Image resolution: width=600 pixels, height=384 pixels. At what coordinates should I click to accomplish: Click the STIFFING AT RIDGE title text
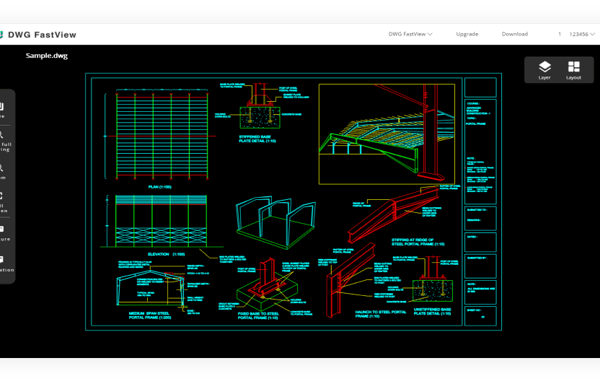point(418,242)
